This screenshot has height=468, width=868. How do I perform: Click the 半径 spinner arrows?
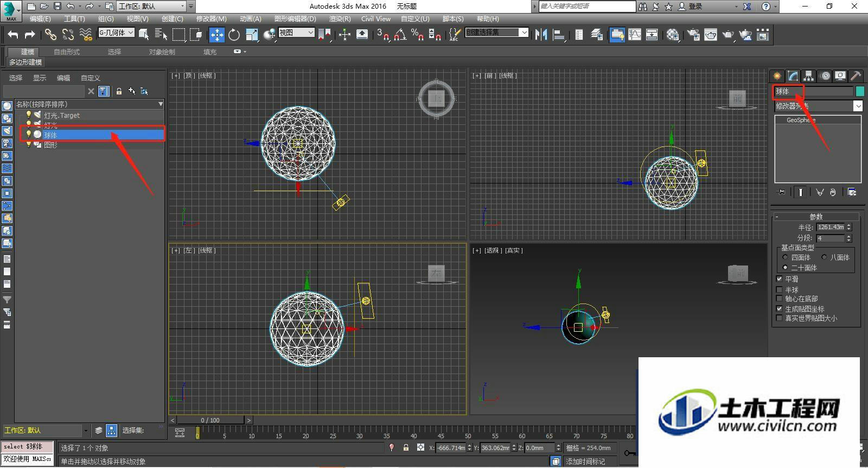point(849,227)
